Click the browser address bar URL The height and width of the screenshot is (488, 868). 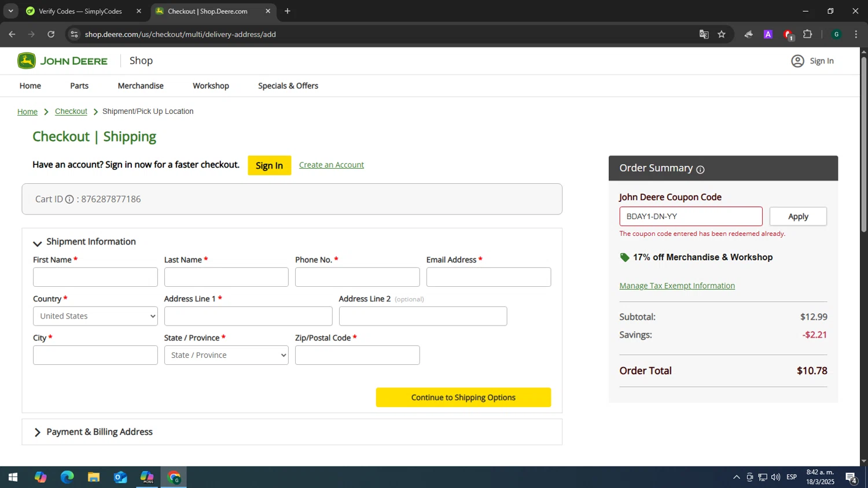click(181, 34)
